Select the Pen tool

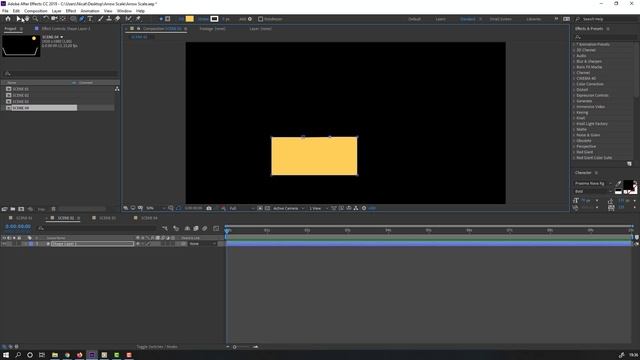pyautogui.click(x=82, y=19)
